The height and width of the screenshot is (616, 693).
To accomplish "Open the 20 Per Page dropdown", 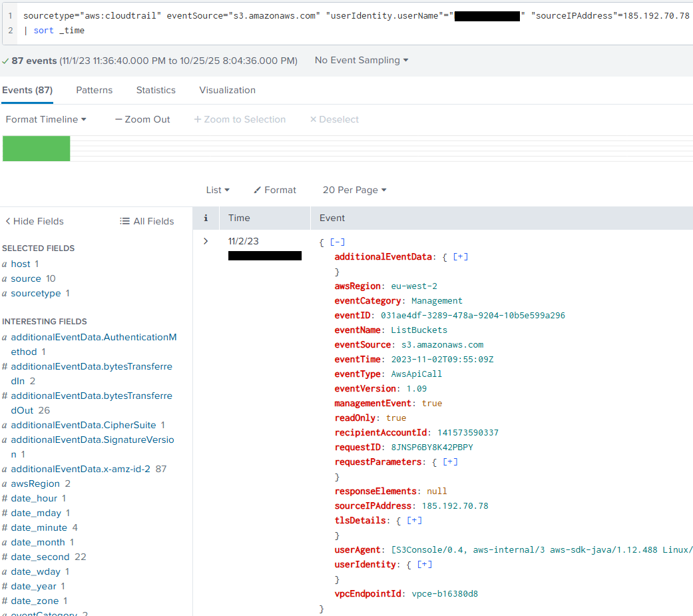I will [354, 190].
